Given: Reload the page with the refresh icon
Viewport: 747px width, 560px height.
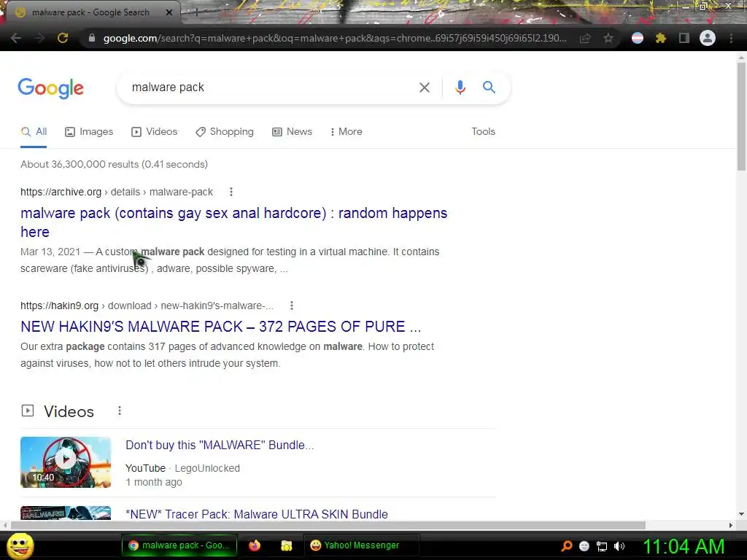Looking at the screenshot, I should point(63,38).
